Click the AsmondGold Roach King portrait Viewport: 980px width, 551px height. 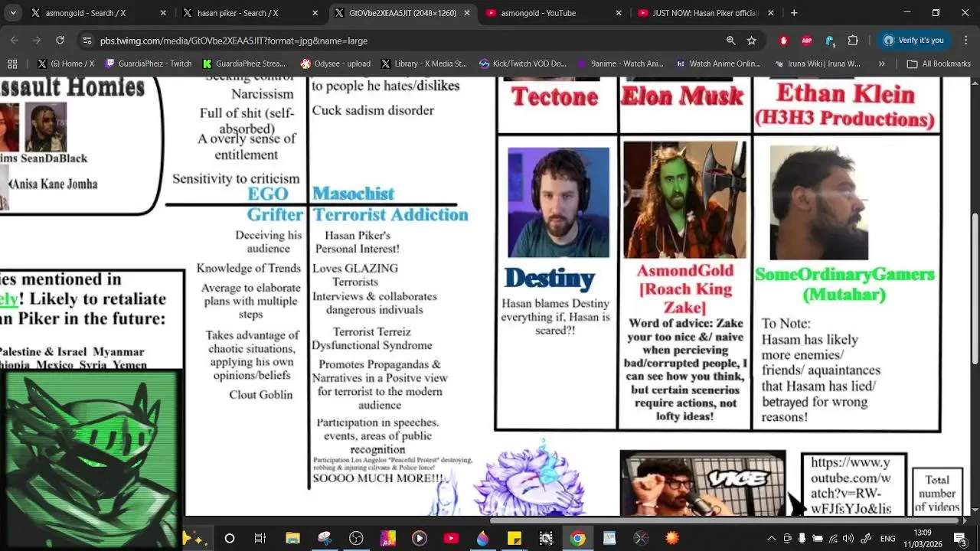click(684, 200)
